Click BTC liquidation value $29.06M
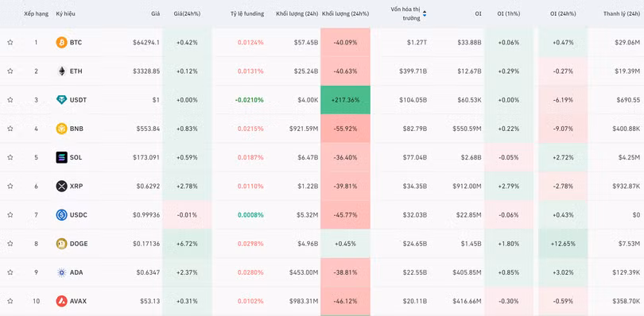 pos(627,42)
